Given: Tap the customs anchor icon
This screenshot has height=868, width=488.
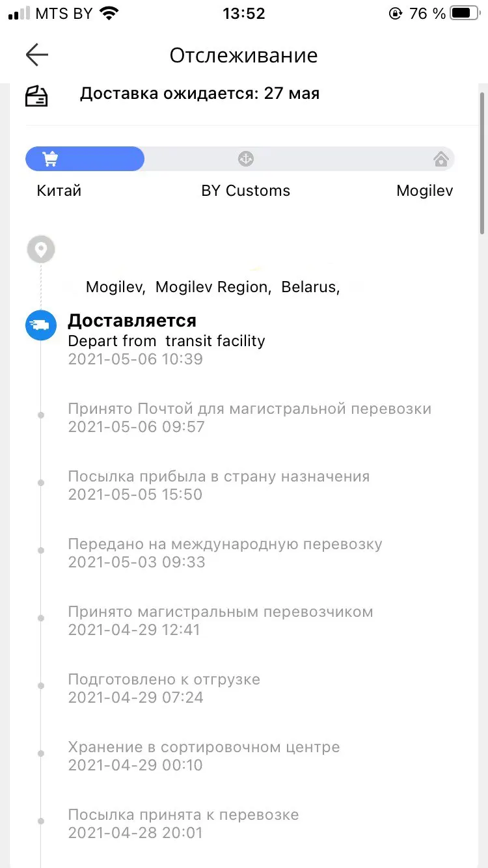Looking at the screenshot, I should pyautogui.click(x=245, y=159).
